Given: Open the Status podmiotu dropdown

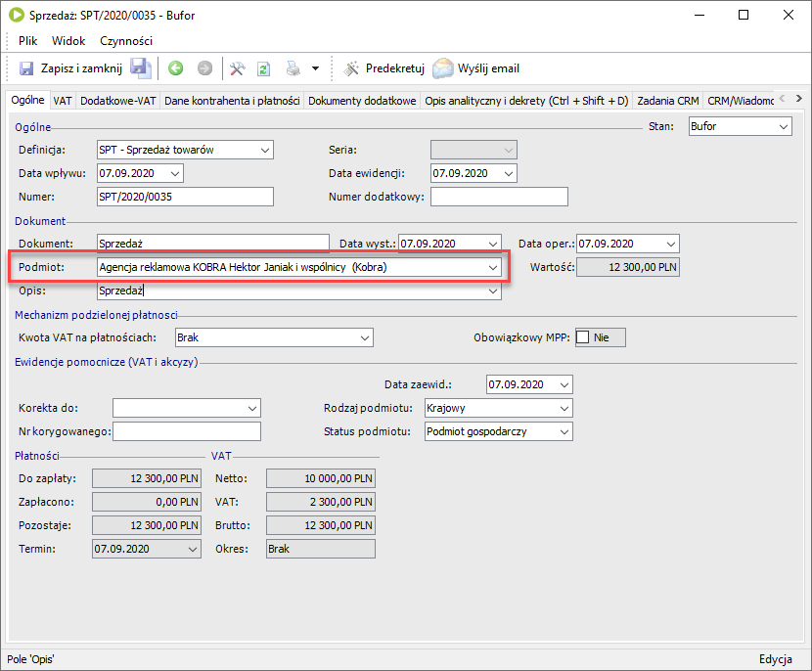Looking at the screenshot, I should (564, 431).
